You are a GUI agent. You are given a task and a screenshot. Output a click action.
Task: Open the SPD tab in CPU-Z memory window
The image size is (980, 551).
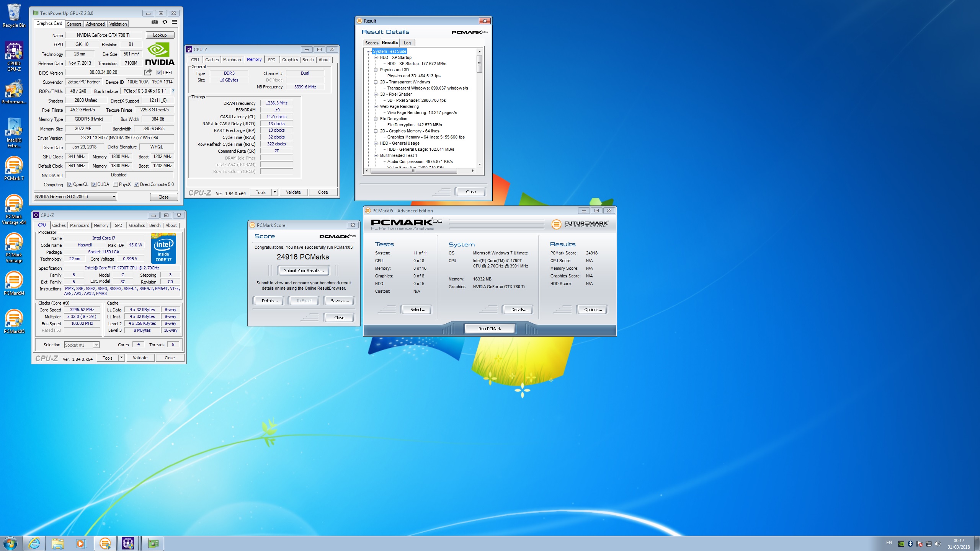coord(271,60)
